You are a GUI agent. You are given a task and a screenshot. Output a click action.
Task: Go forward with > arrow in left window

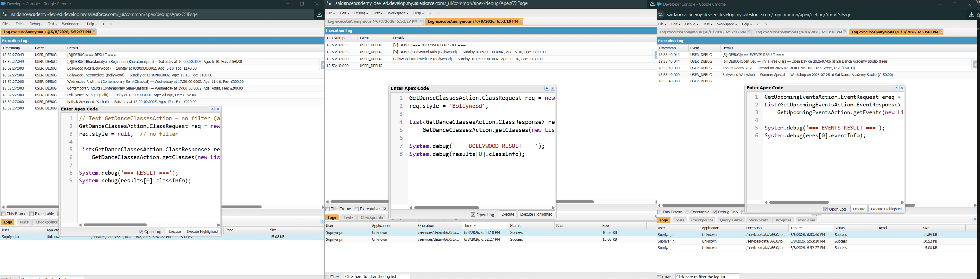click(x=111, y=24)
